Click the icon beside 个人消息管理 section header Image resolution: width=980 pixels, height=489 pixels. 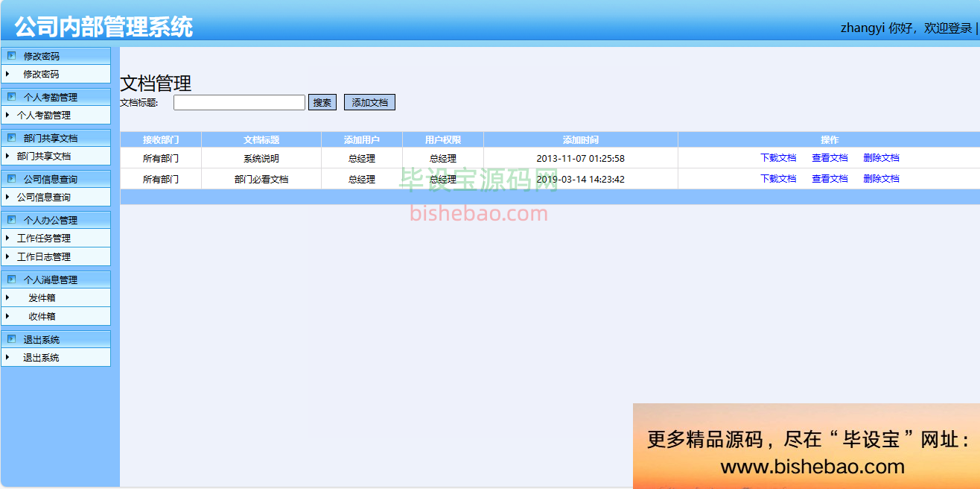[x=11, y=279]
